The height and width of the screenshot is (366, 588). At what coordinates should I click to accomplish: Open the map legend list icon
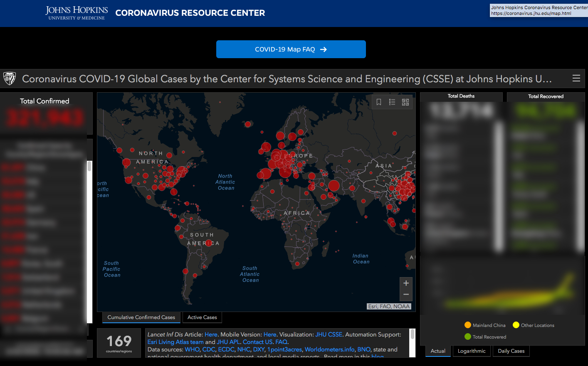tap(392, 102)
